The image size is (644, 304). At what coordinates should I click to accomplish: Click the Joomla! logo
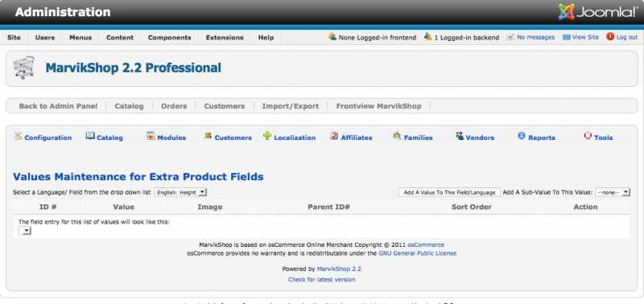point(597,12)
